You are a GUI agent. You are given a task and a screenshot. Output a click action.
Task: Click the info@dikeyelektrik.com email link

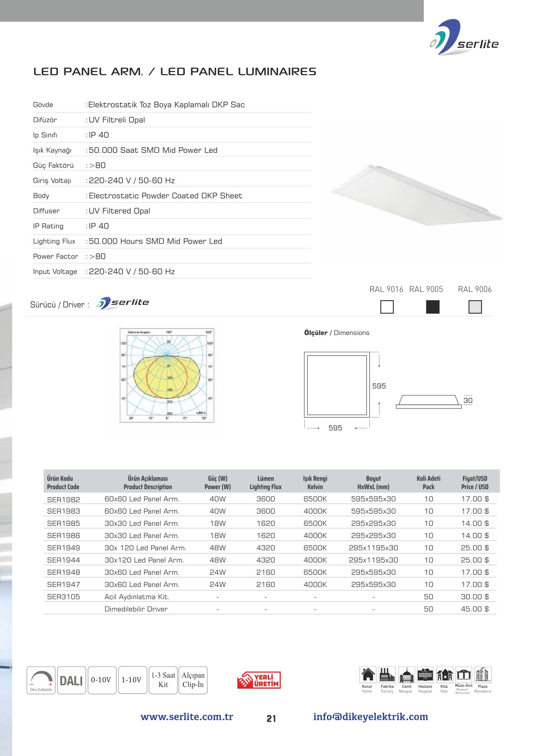pyautogui.click(x=370, y=717)
